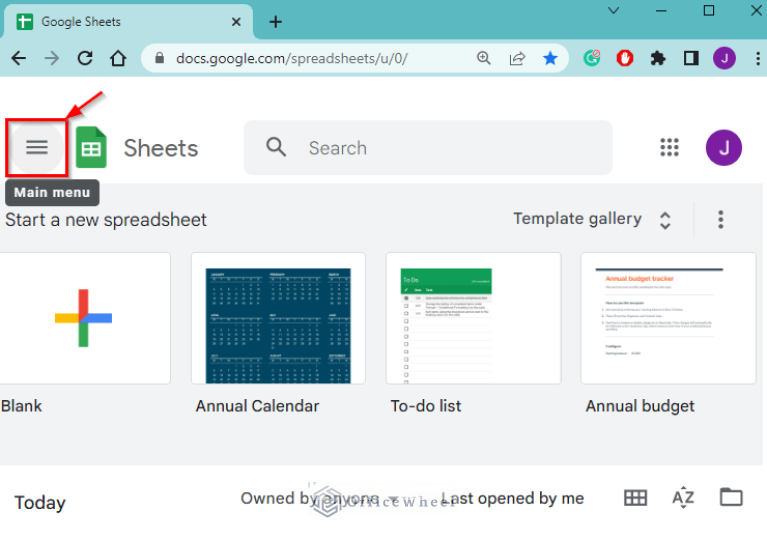The height and width of the screenshot is (540, 767).
Task: Open the file picker folder icon
Action: click(731, 497)
